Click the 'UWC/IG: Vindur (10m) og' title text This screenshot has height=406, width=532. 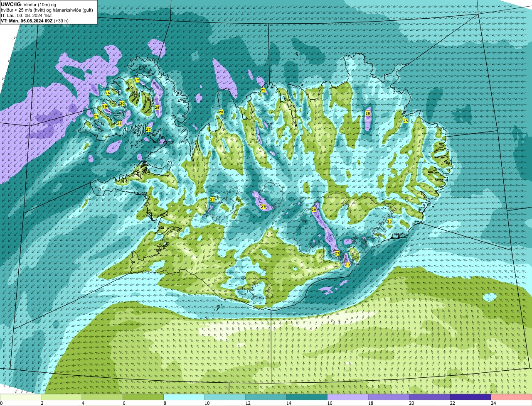pyautogui.click(x=29, y=4)
